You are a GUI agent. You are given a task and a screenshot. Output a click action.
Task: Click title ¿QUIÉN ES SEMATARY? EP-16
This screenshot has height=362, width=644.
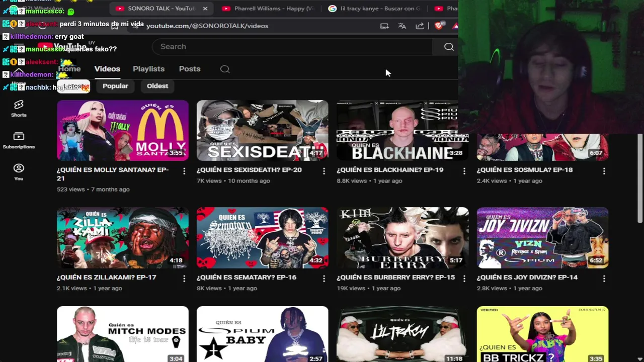click(247, 277)
